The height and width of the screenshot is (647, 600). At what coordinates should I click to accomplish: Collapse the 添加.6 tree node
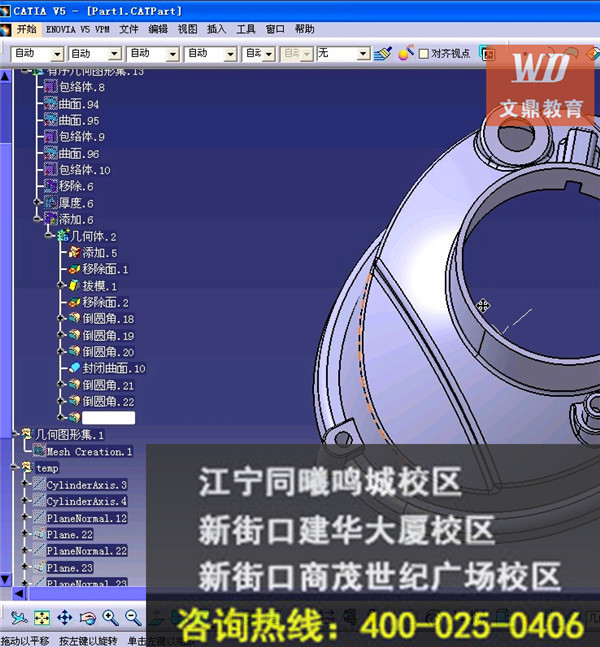coord(37,219)
